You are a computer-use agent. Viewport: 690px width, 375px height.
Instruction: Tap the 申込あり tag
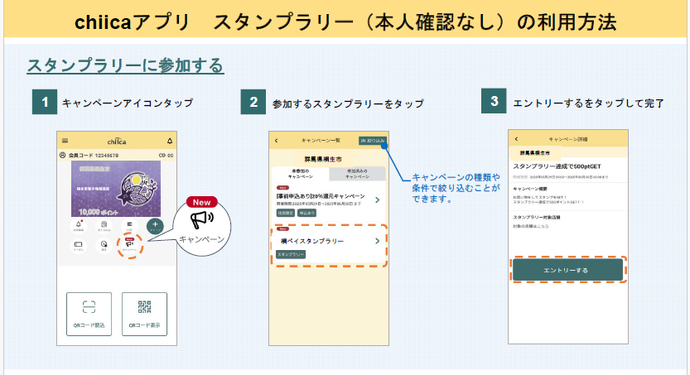coord(307,213)
